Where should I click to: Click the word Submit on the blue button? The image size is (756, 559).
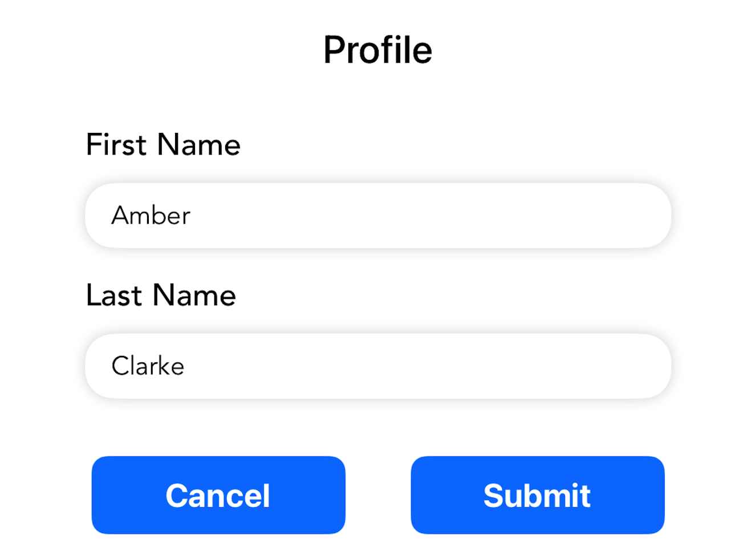[537, 495]
